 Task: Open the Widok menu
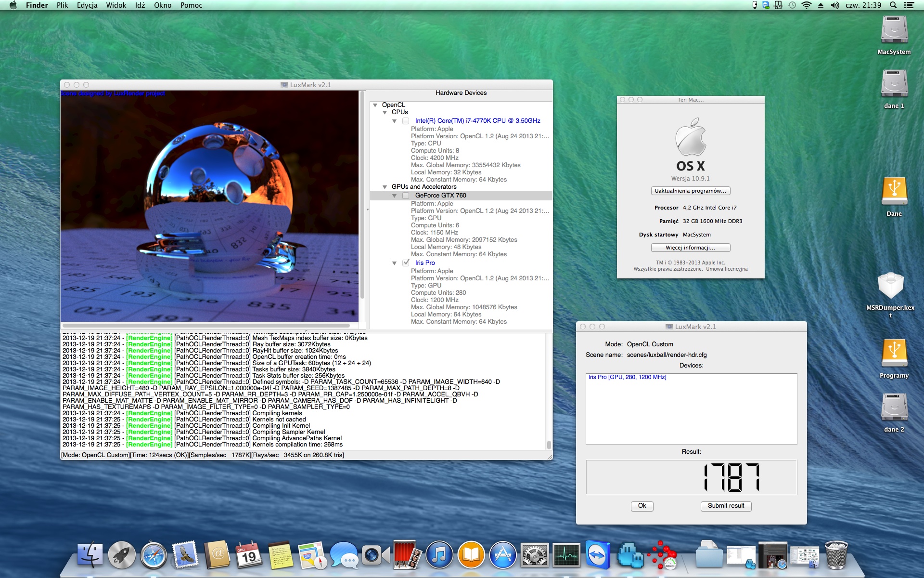[116, 5]
